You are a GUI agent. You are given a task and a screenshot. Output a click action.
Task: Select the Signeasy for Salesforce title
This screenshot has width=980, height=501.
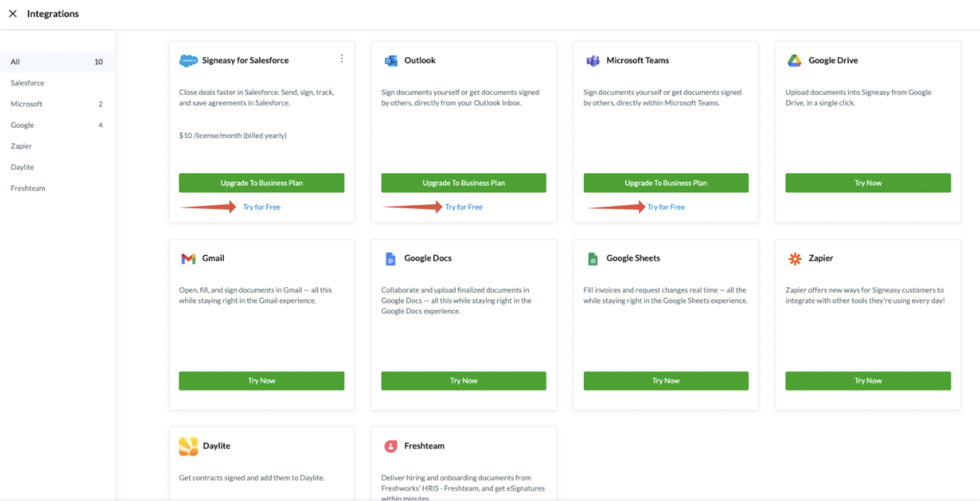click(245, 61)
